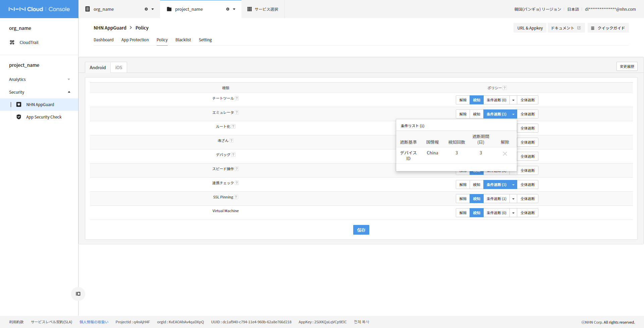Set チートツール policy to 検知

(x=477, y=100)
